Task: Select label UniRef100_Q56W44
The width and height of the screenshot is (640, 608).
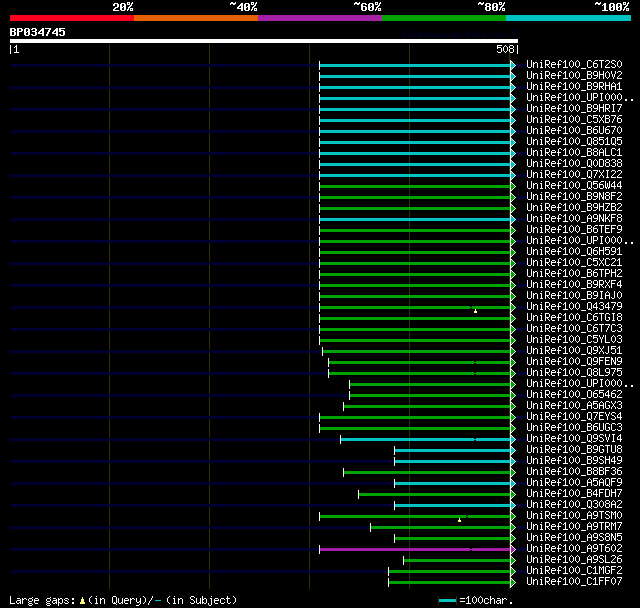Action: tap(574, 186)
